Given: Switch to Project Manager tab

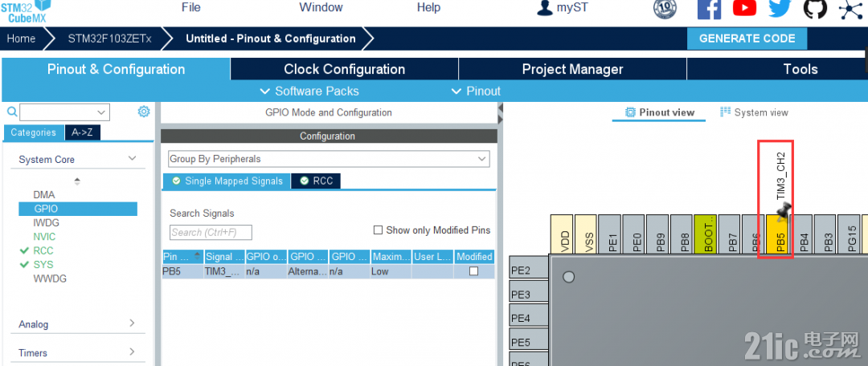Looking at the screenshot, I should 572,69.
